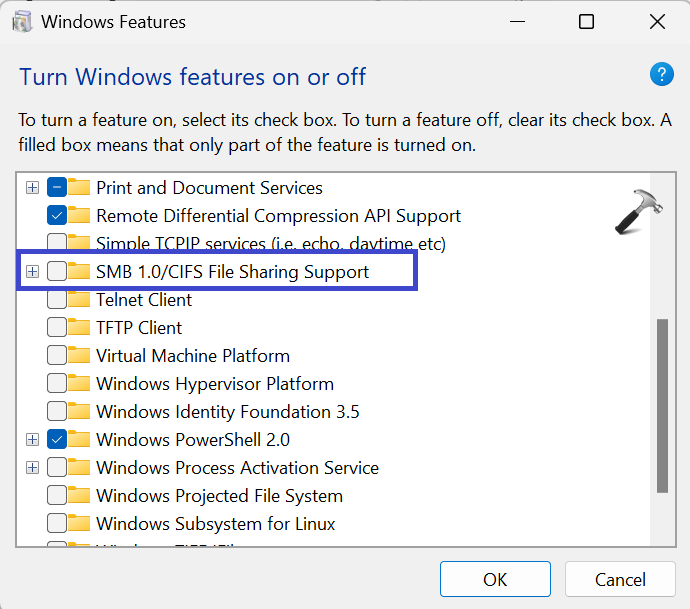Viewport: 690px width, 609px height.
Task: Select the Simple TCPIP services item
Action: [x=270, y=244]
